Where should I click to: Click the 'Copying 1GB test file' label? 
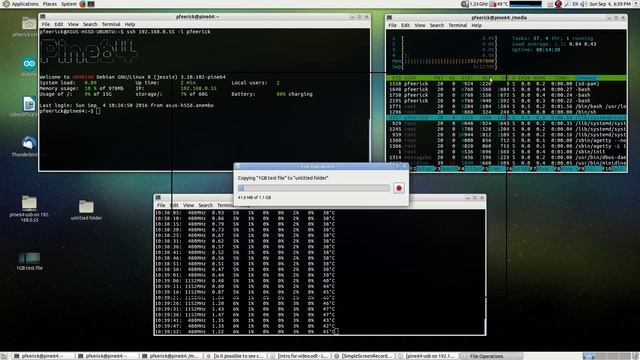[283, 178]
